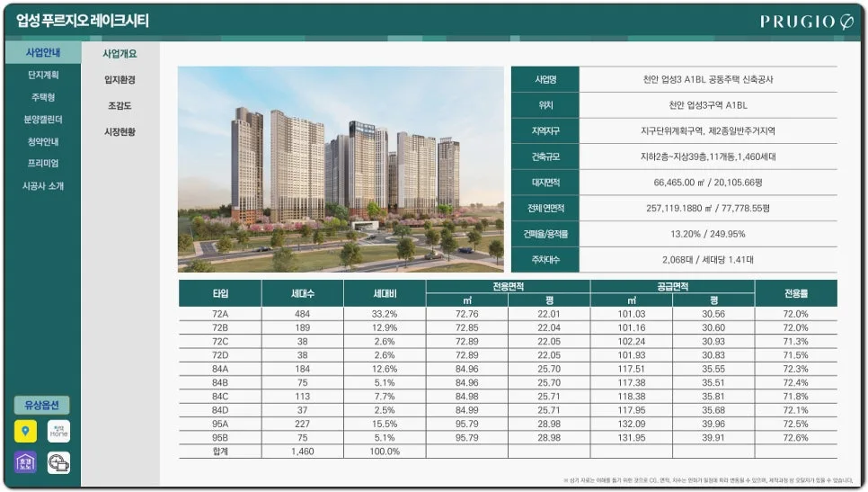The height and width of the screenshot is (492, 868).
Task: Click the 합계 total row label
Action: click(220, 452)
